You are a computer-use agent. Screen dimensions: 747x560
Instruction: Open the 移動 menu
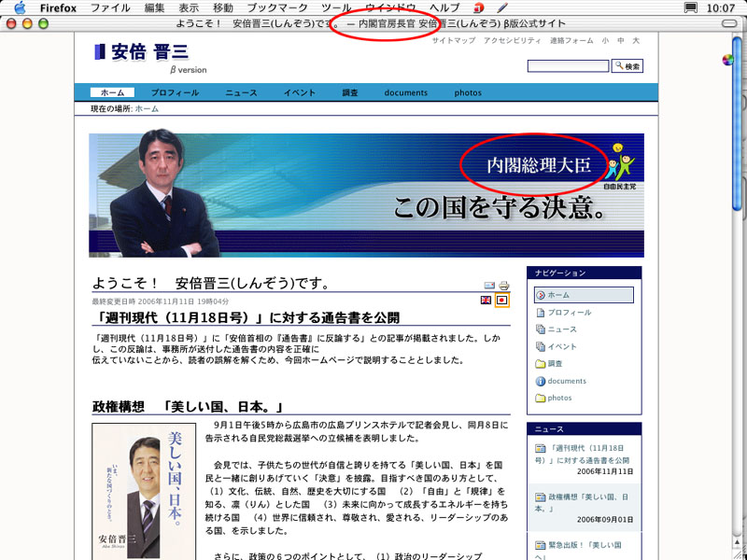pos(223,8)
